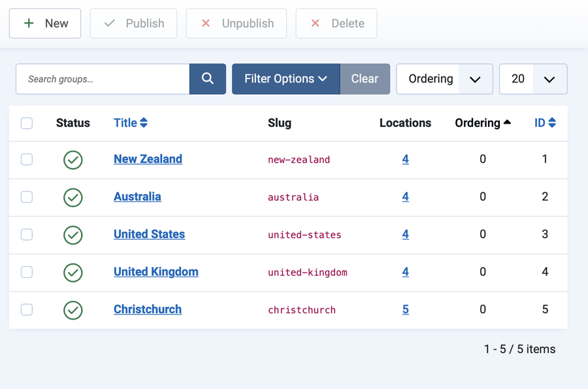
Task: Focus the Search groups input field
Action: click(x=103, y=79)
